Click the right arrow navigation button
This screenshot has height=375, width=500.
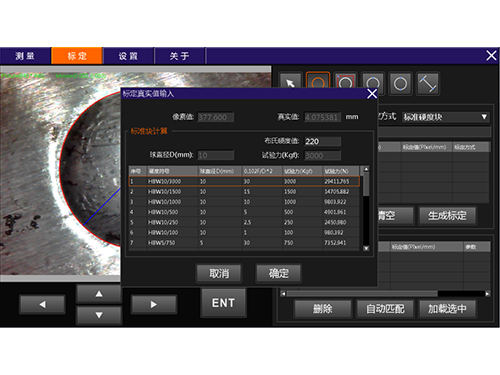click(x=154, y=304)
